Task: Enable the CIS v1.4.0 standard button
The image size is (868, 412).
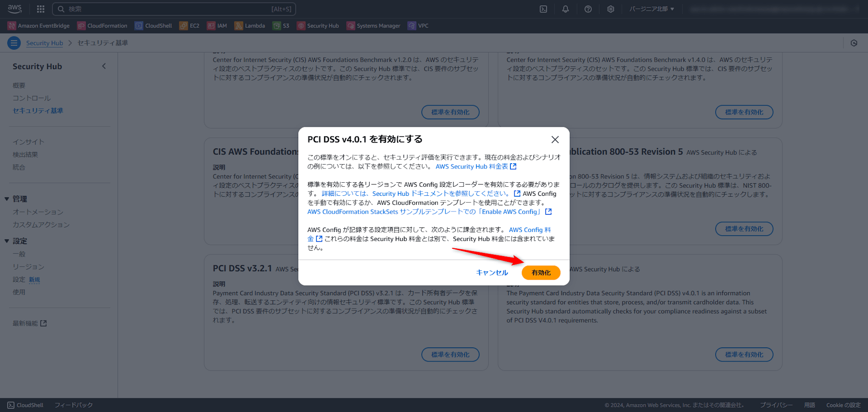Action: pos(744,112)
